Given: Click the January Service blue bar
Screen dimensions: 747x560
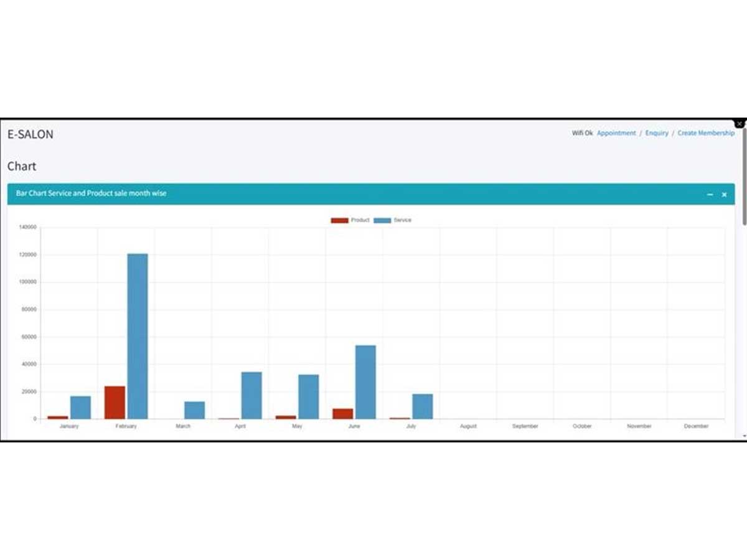Looking at the screenshot, I should pos(80,408).
